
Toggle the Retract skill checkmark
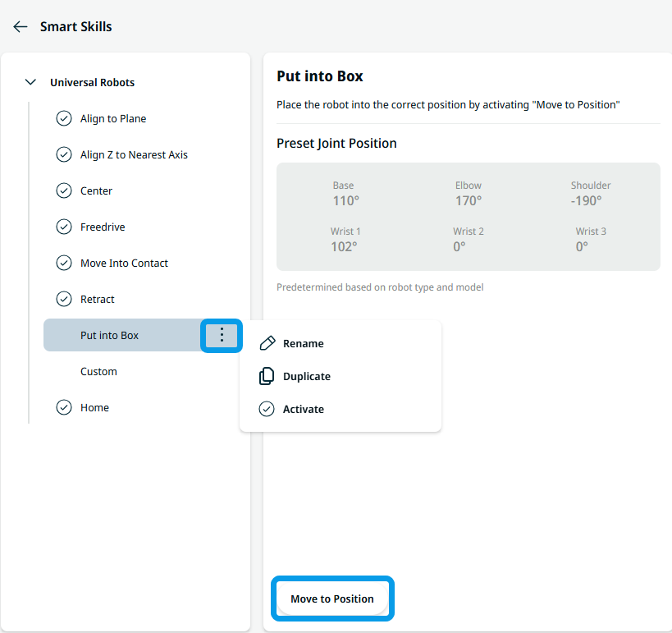[64, 299]
